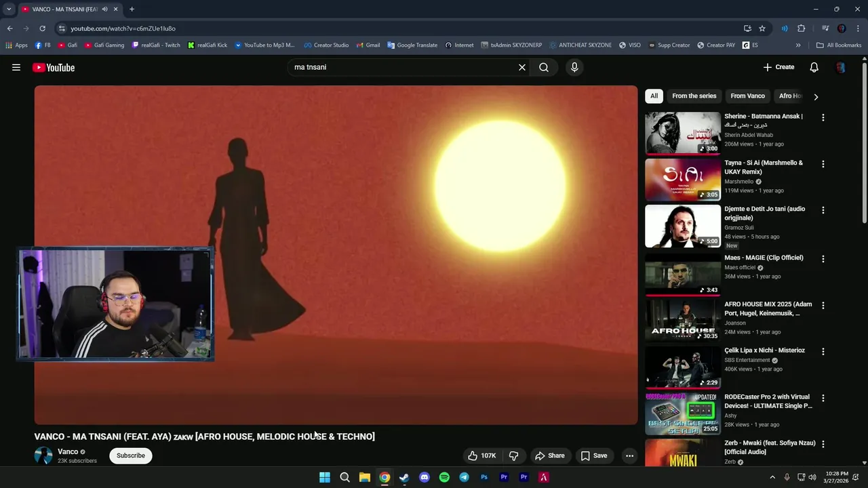Clear the search box with the X
The height and width of the screenshot is (488, 868).
tap(522, 67)
